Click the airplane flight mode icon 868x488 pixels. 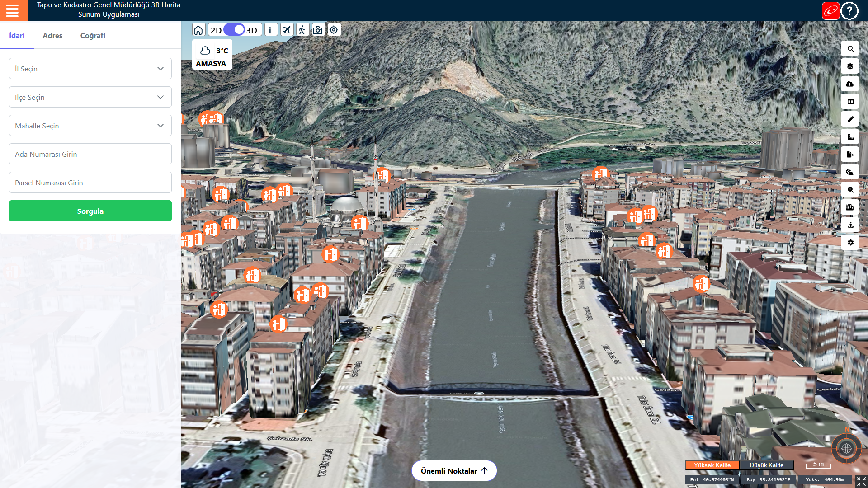pos(287,30)
